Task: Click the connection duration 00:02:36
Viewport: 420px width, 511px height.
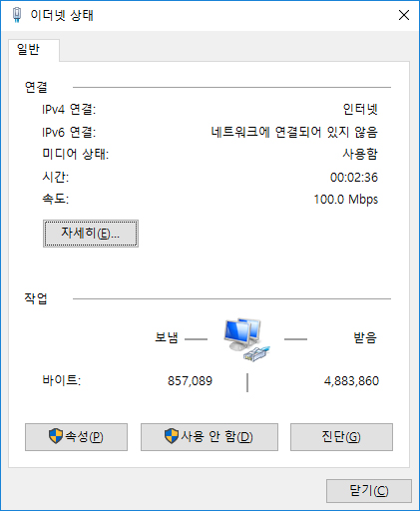Action: click(x=354, y=178)
